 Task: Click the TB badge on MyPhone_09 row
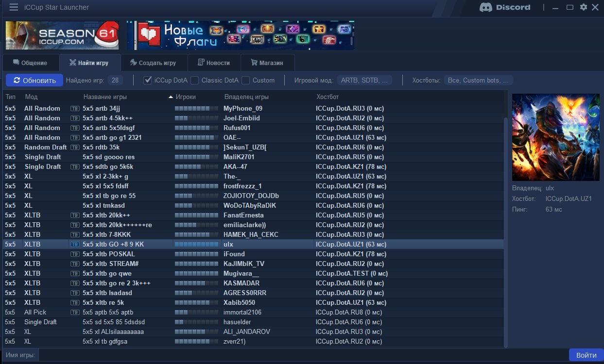coord(75,108)
